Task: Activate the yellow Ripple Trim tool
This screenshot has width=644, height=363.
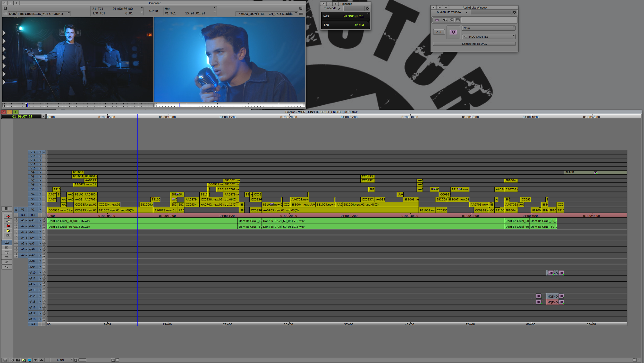Action: pyautogui.click(x=8, y=231)
